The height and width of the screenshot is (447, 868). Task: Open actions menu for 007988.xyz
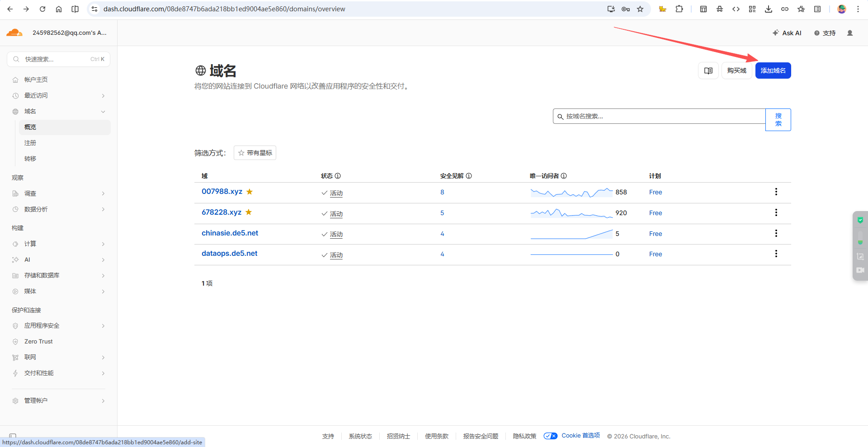776,192
